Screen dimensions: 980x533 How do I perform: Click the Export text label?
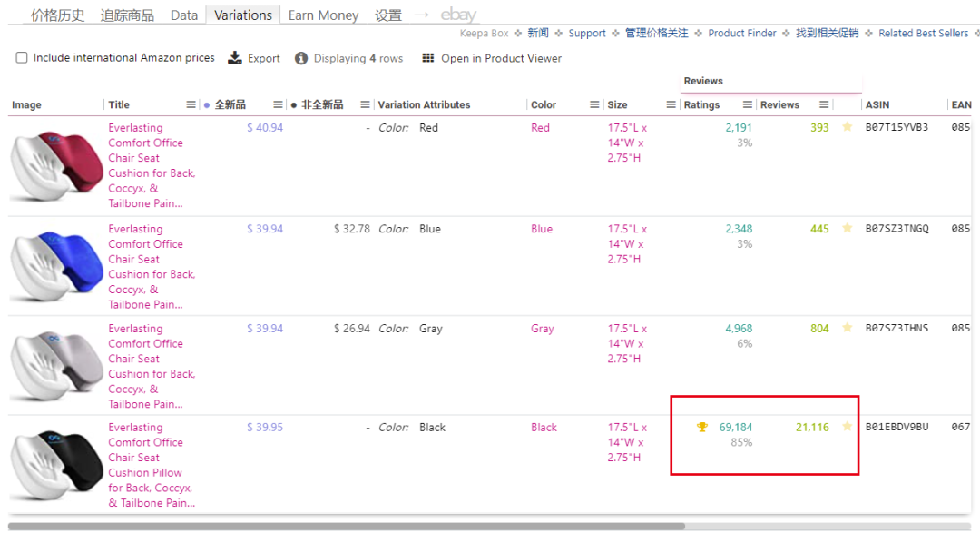coord(264,58)
